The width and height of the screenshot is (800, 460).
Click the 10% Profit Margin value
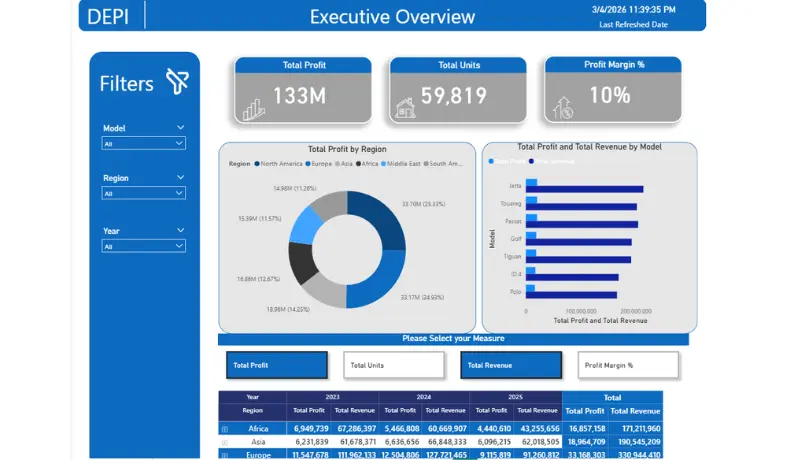pyautogui.click(x=610, y=95)
